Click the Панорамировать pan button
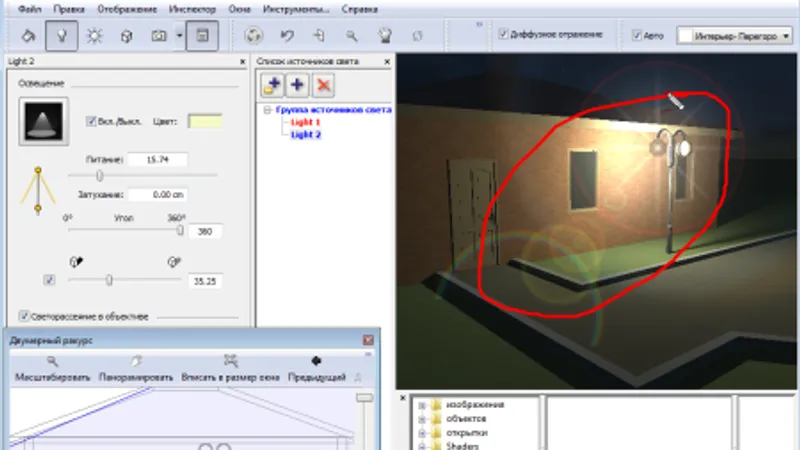800x450 pixels. [136, 369]
